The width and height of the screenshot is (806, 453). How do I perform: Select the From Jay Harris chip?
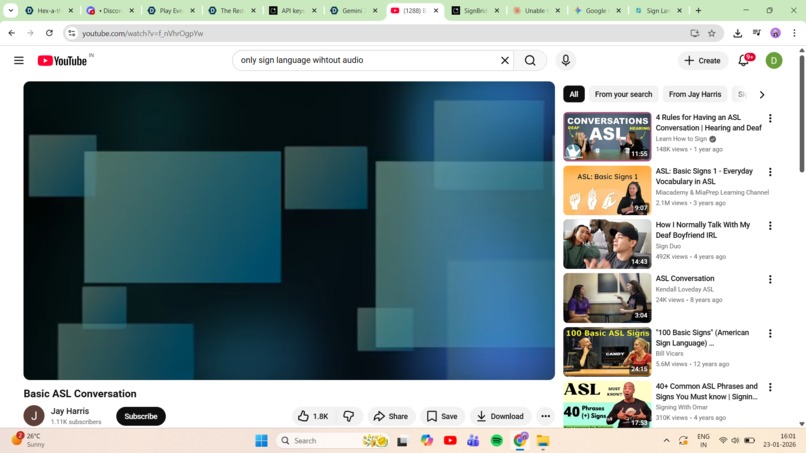click(694, 94)
